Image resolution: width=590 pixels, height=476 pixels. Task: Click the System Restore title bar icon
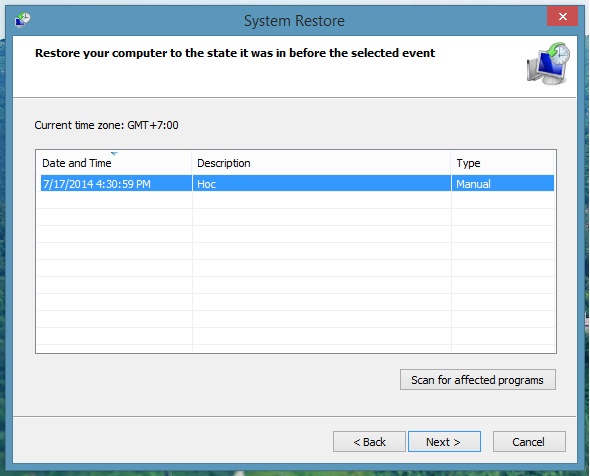click(x=23, y=20)
